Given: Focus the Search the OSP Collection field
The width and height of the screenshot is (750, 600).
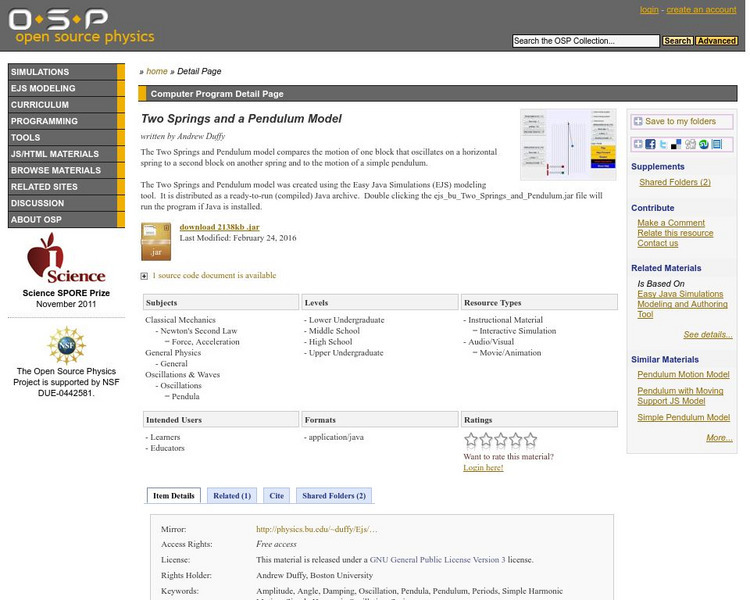Looking at the screenshot, I should [x=585, y=41].
